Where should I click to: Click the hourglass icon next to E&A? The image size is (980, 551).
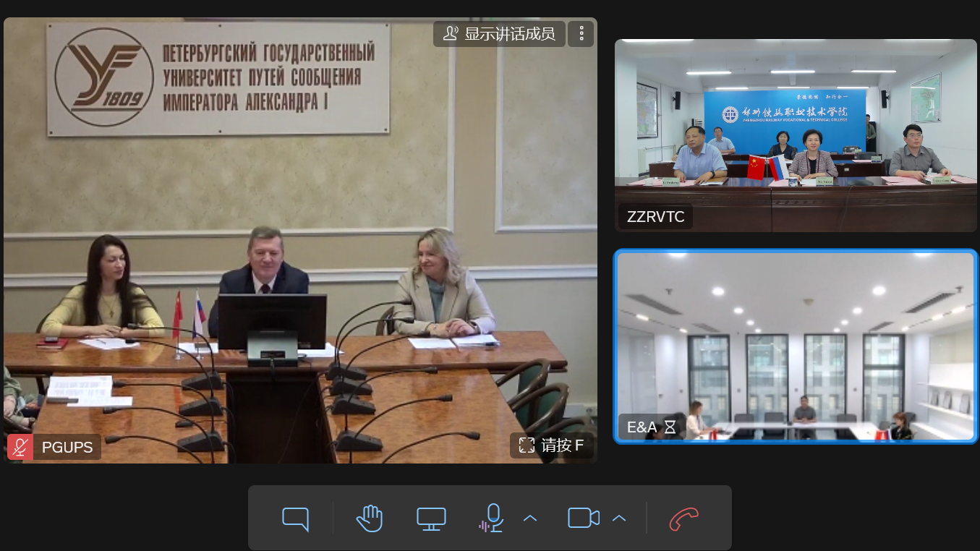[x=670, y=427]
